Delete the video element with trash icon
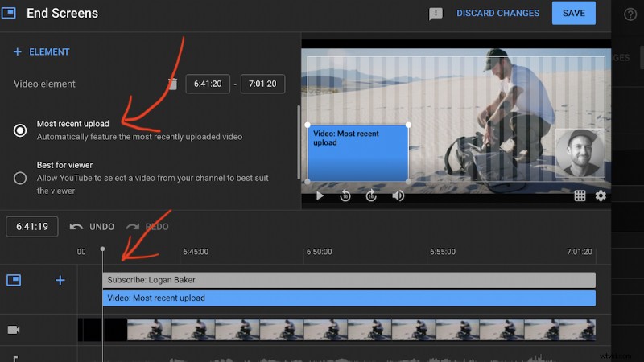This screenshot has width=644, height=362. [x=172, y=84]
